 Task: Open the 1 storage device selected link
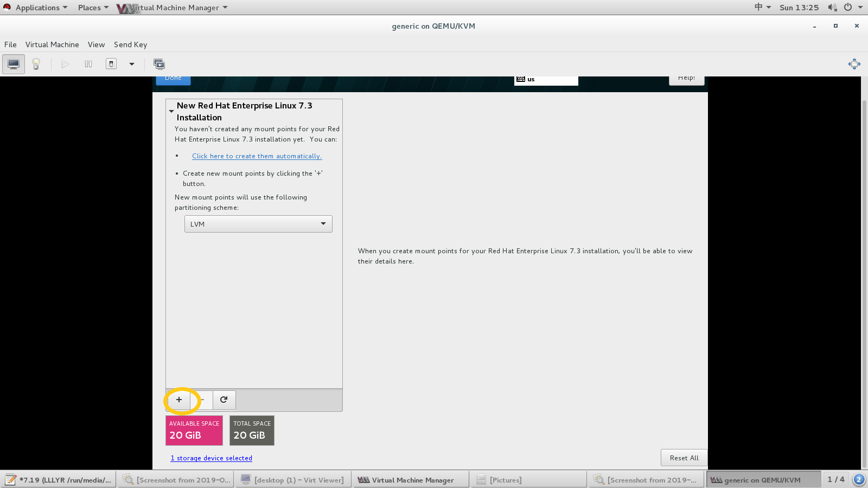[212, 458]
